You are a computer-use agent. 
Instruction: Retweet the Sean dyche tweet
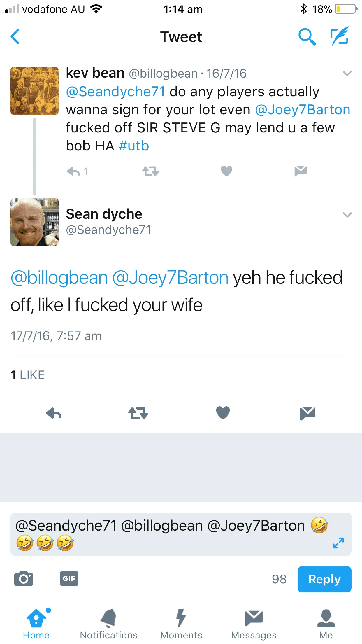coord(138,413)
